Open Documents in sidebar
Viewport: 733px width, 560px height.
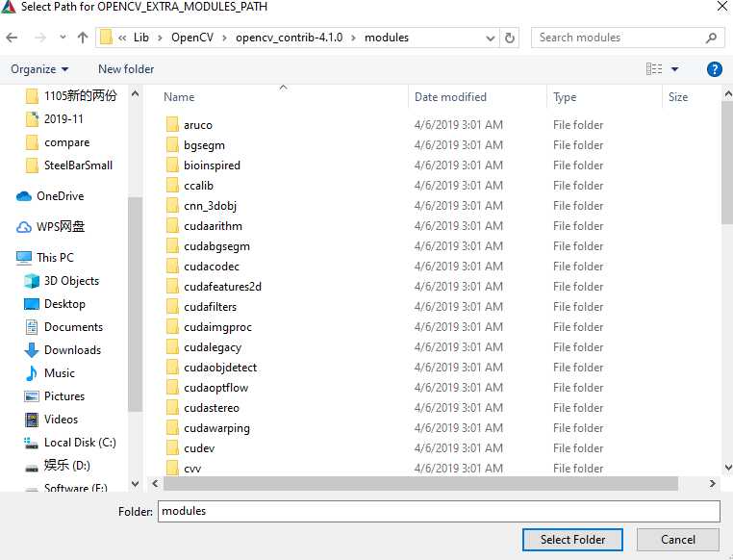(x=73, y=327)
